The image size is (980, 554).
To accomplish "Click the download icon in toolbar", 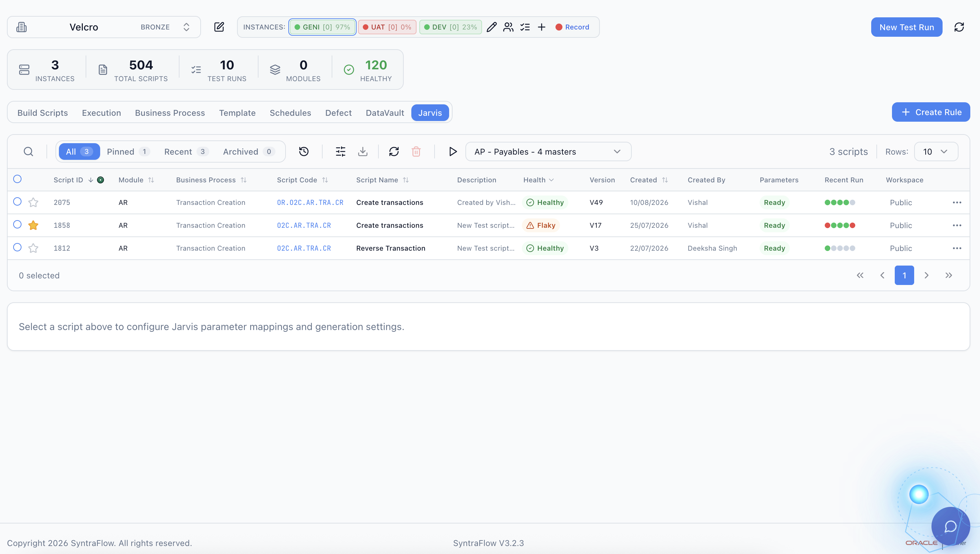I will coord(363,152).
